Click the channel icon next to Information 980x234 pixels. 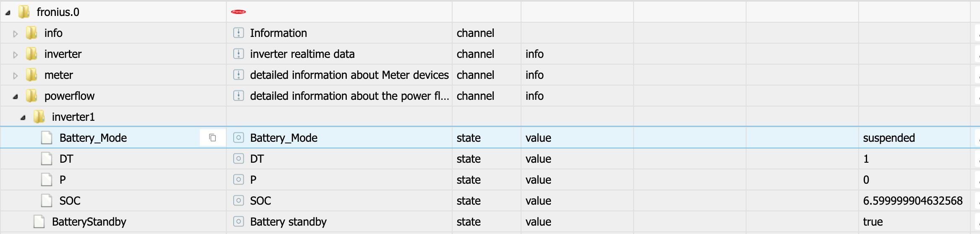238,33
